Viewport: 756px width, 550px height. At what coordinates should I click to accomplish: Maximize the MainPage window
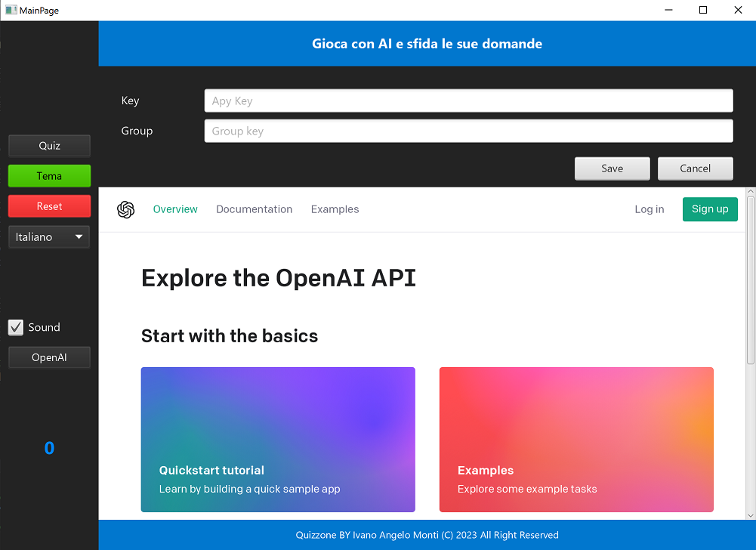(x=703, y=10)
